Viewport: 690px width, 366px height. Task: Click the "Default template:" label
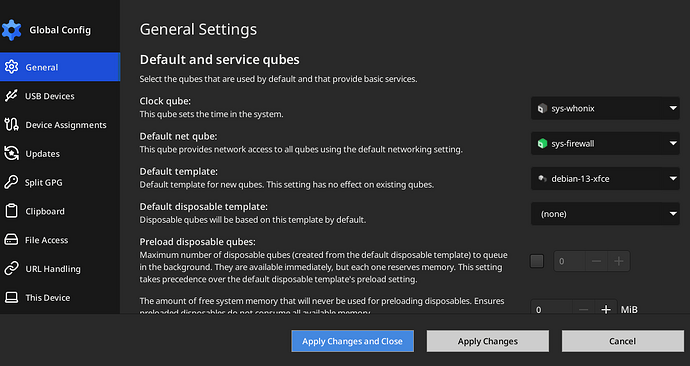(x=179, y=171)
